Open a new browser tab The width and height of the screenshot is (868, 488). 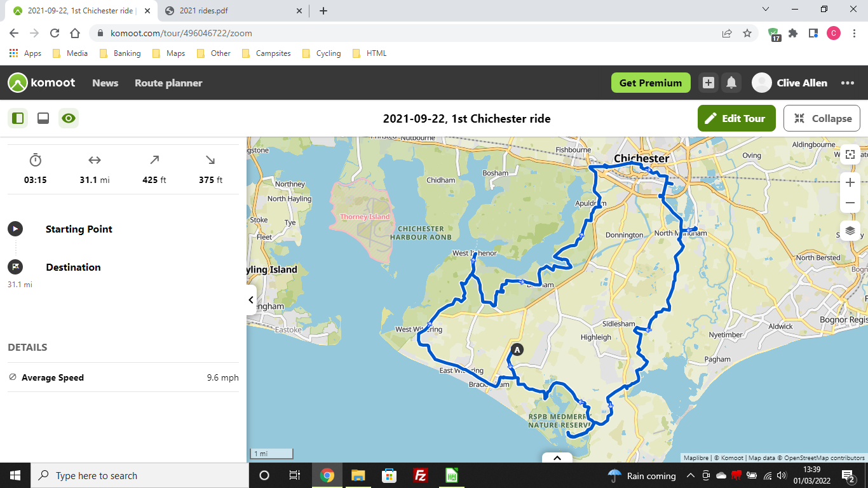[323, 10]
